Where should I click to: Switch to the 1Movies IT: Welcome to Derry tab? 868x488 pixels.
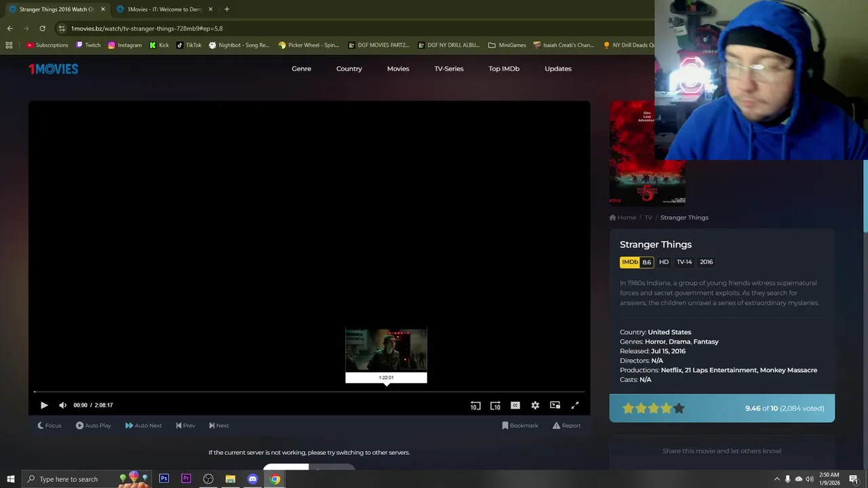click(x=163, y=9)
